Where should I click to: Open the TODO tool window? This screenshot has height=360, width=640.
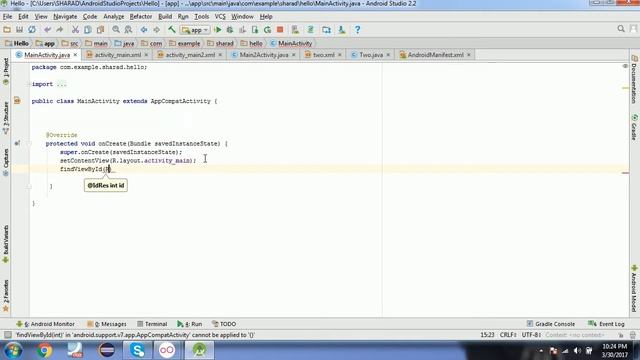[224, 324]
